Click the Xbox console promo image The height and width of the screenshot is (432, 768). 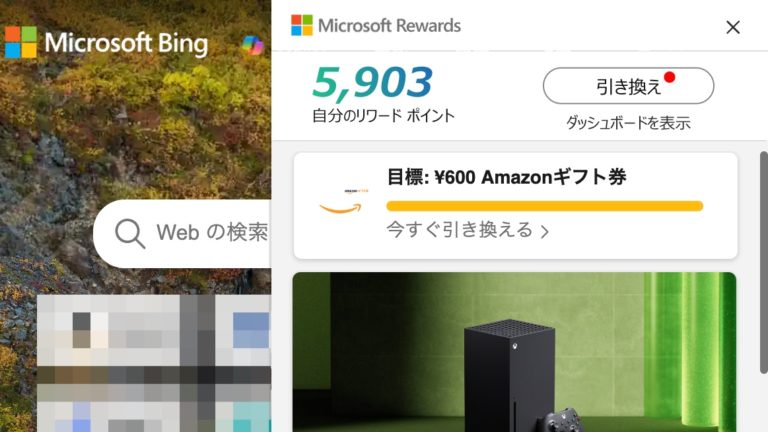(x=514, y=352)
